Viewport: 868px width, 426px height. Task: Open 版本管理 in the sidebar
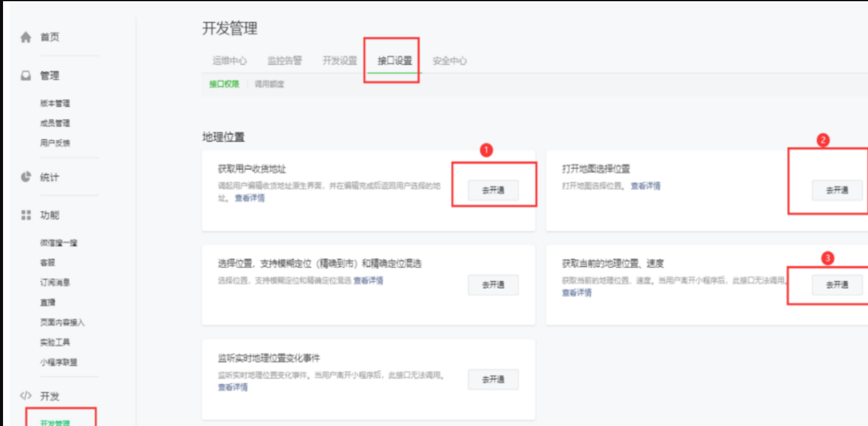(55, 104)
